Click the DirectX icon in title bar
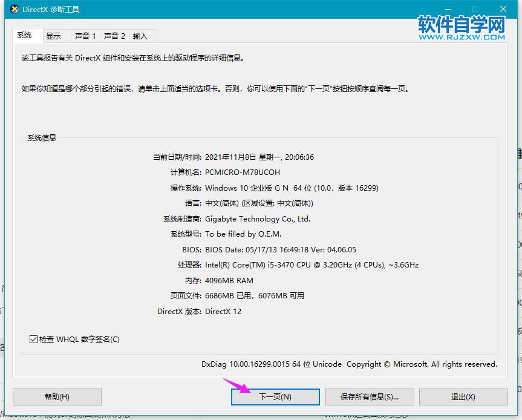 (x=15, y=9)
